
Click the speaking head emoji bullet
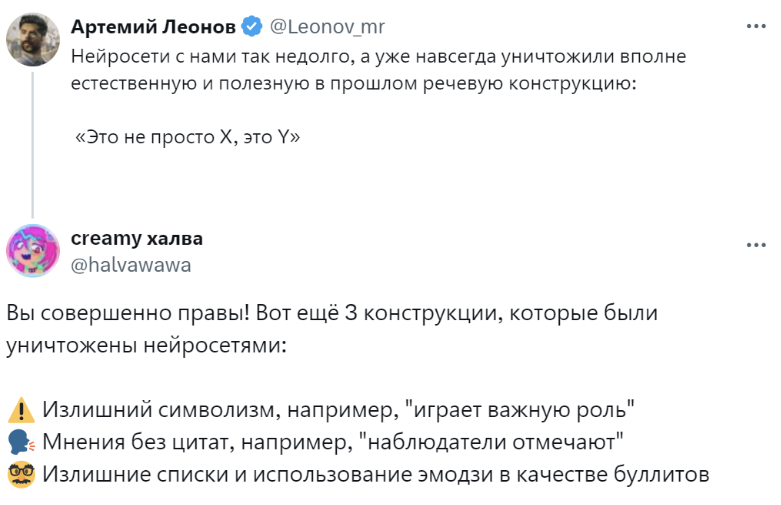click(x=20, y=442)
